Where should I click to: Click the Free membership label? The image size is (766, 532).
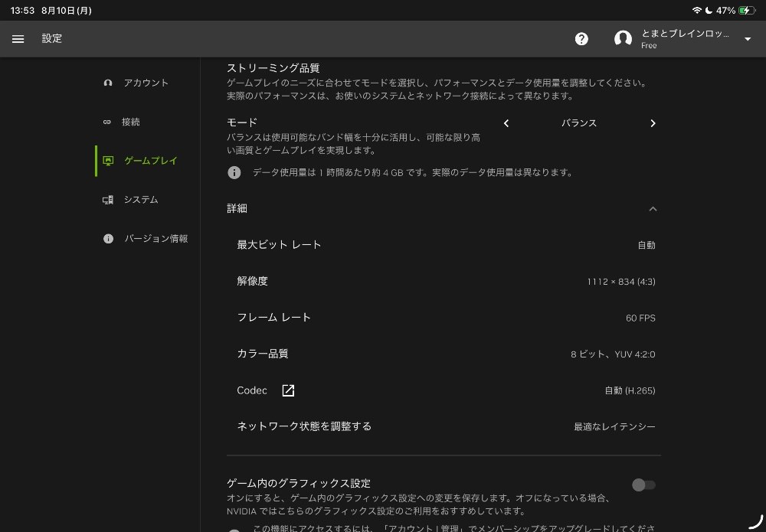coord(649,45)
